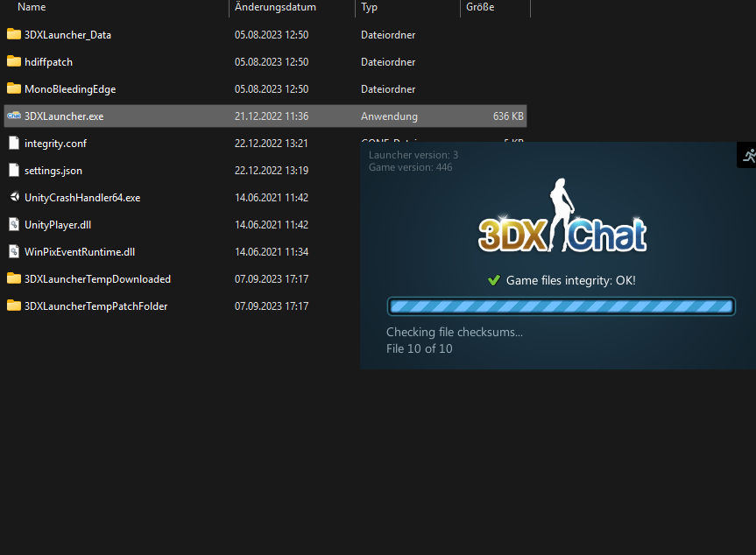Select the 3DXLauncher_Data folder icon
The image size is (756, 555).
coord(14,34)
